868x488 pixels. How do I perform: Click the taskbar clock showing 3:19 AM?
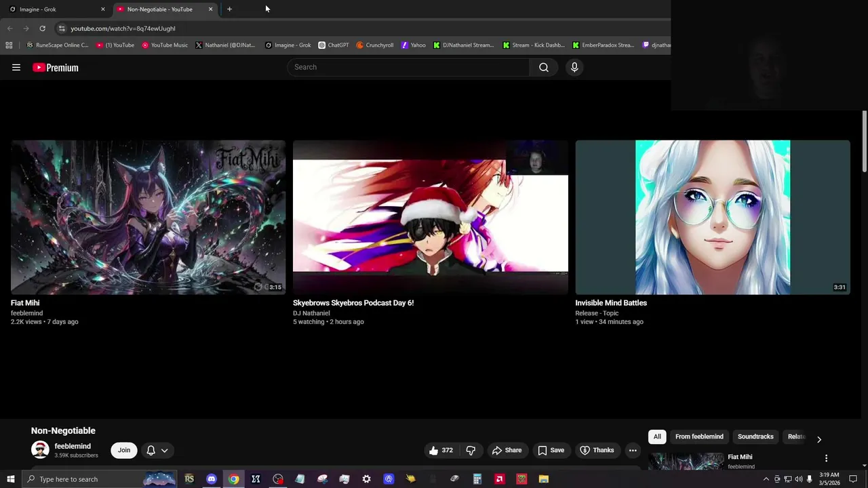click(x=829, y=479)
